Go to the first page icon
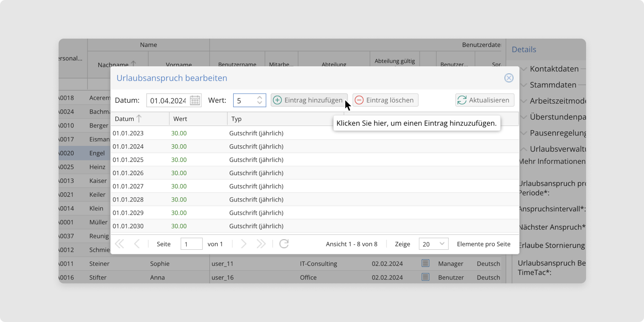The image size is (644, 322). click(119, 244)
